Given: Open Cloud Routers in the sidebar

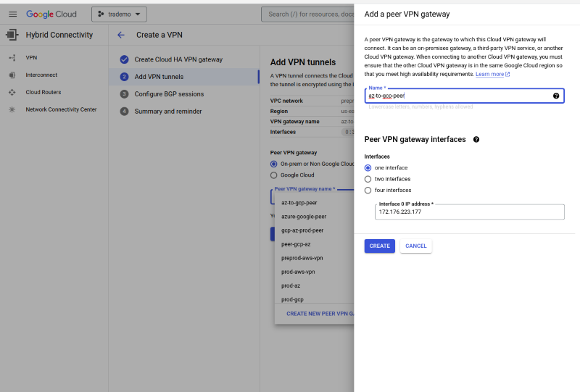Looking at the screenshot, I should (43, 92).
